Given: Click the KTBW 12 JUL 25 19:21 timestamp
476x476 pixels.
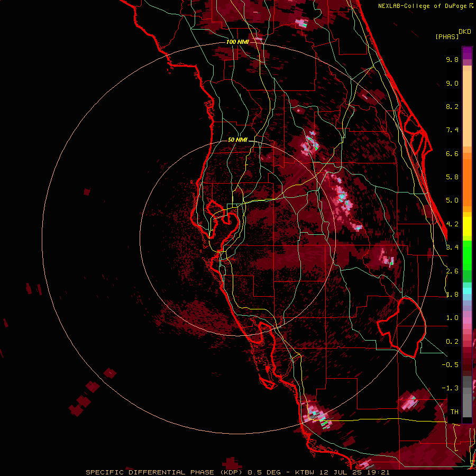Looking at the screenshot, I should [x=342, y=472].
